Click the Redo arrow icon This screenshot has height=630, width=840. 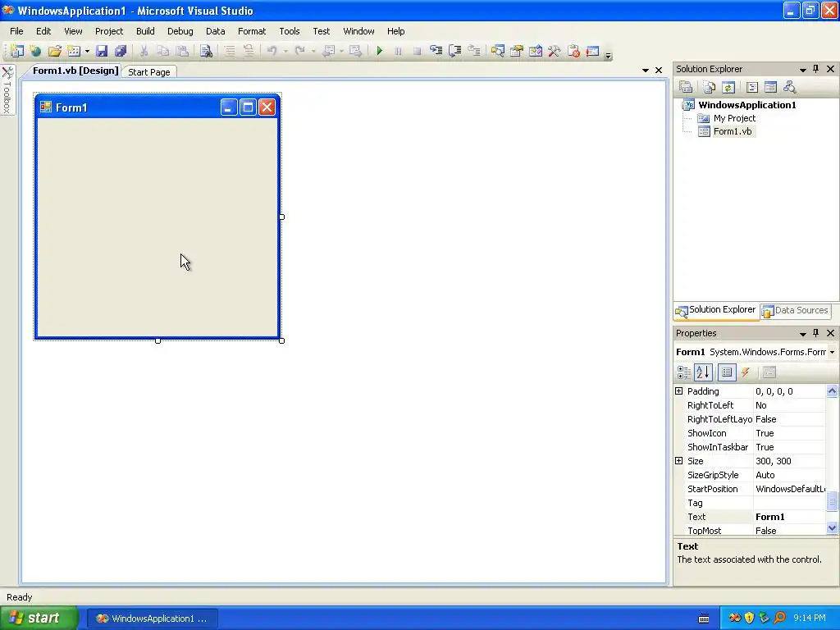[x=300, y=51]
